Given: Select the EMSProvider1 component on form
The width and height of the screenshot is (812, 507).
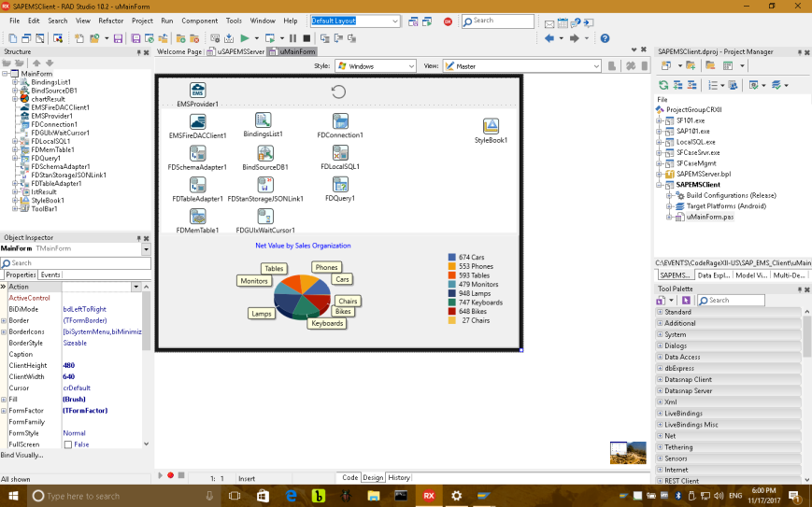Looking at the screenshot, I should coord(197,90).
